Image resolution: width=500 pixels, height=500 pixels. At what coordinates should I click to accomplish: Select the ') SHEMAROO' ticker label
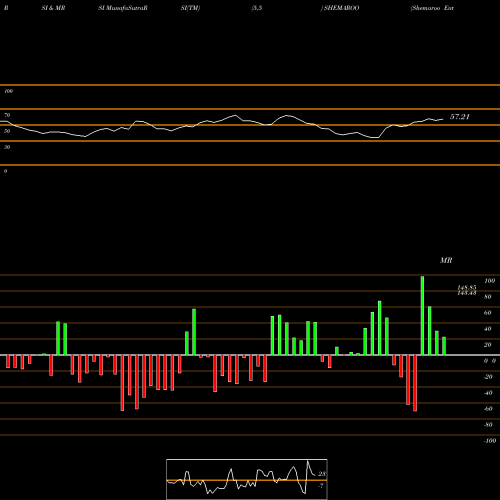point(340,8)
